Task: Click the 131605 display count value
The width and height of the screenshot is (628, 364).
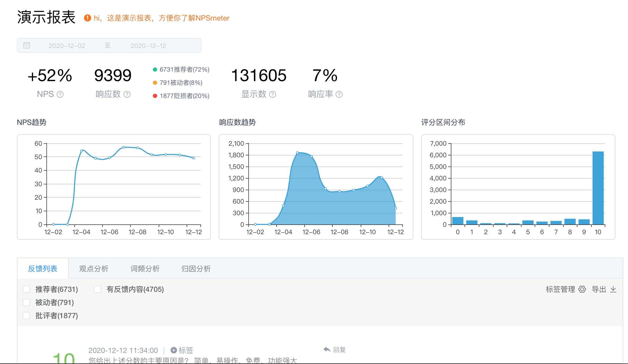Action: point(259,76)
